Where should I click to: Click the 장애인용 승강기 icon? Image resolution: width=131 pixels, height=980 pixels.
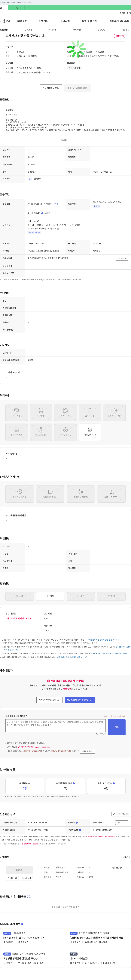(50, 494)
